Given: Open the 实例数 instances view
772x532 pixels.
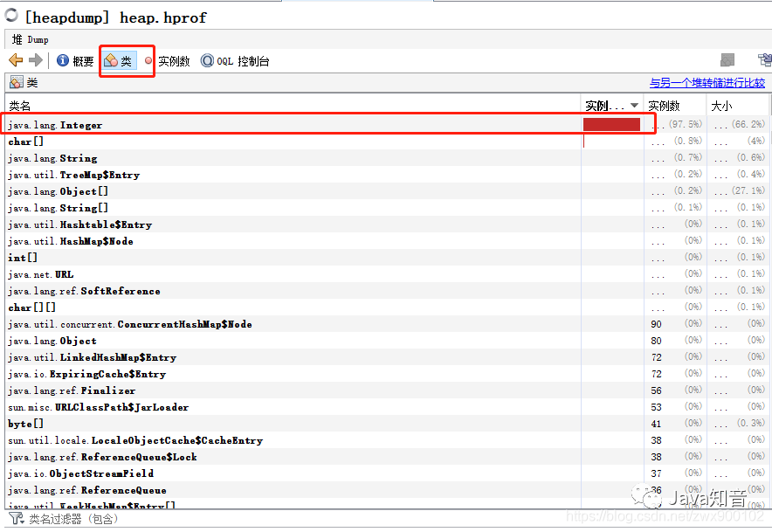Looking at the screenshot, I should tap(168, 61).
